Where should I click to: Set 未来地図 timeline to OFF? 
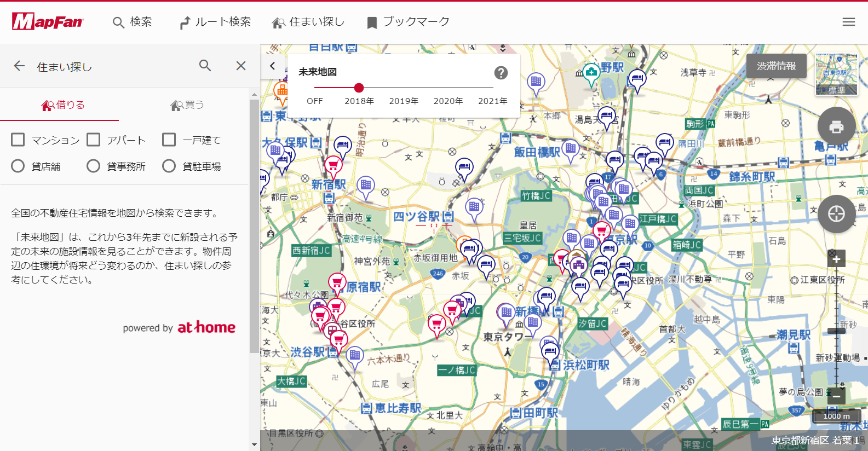(x=315, y=101)
